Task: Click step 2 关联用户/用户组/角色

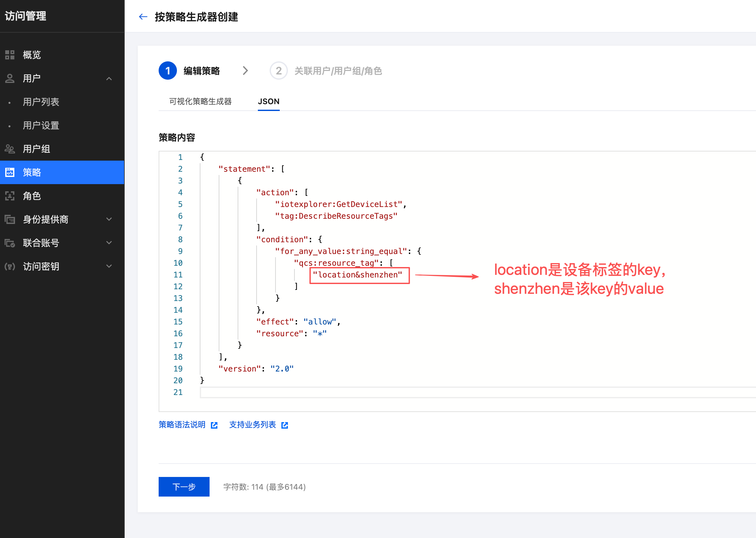Action: [x=338, y=71]
